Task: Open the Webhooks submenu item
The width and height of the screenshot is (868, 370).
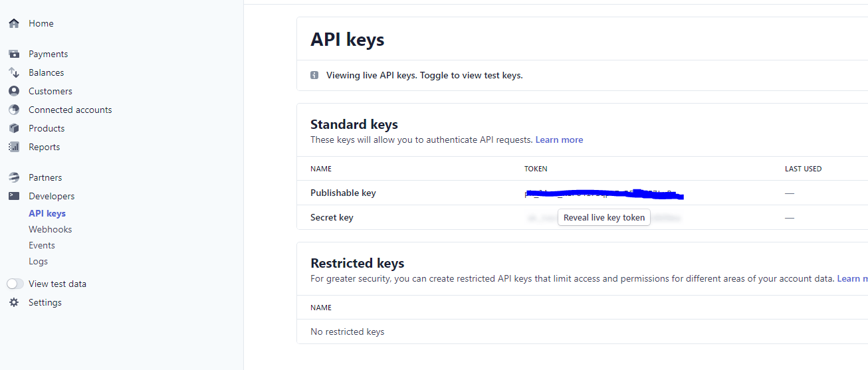Action: (51, 229)
